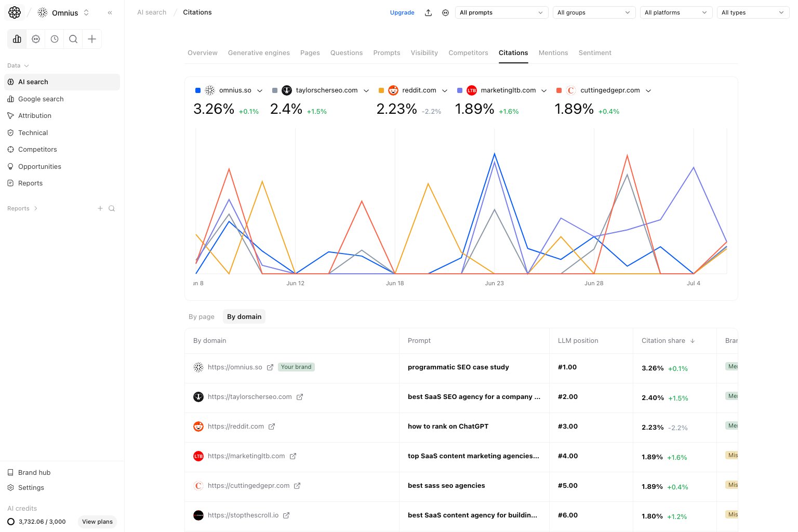
Task: Click the robot face icon in sidebar toolbar
Action: tap(36, 39)
